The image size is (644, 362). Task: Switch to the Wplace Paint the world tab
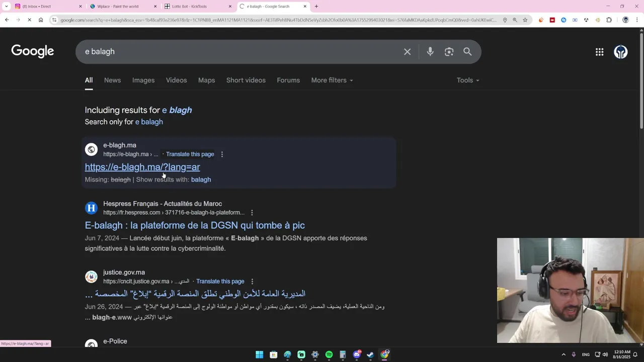(123, 7)
